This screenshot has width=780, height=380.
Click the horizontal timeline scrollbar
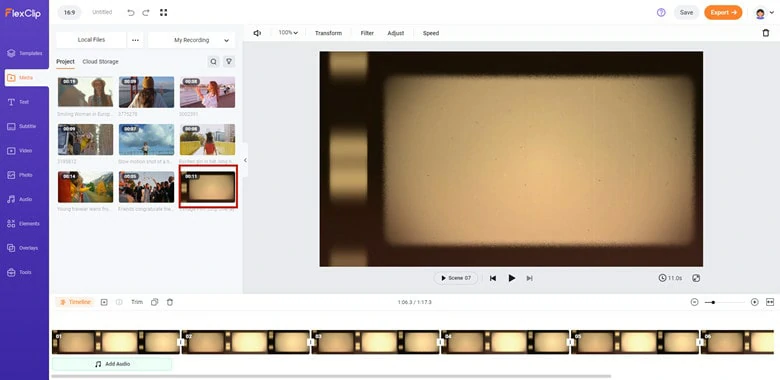coord(331,377)
